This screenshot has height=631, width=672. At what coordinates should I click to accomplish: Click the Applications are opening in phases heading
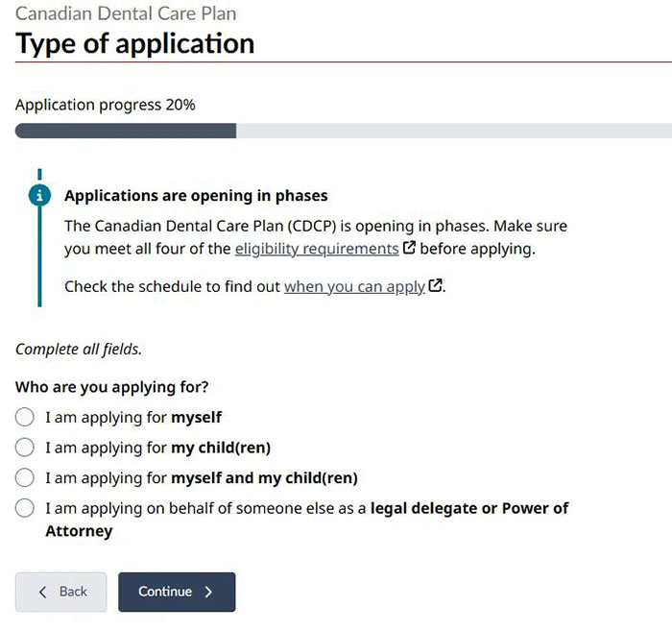pyautogui.click(x=196, y=196)
